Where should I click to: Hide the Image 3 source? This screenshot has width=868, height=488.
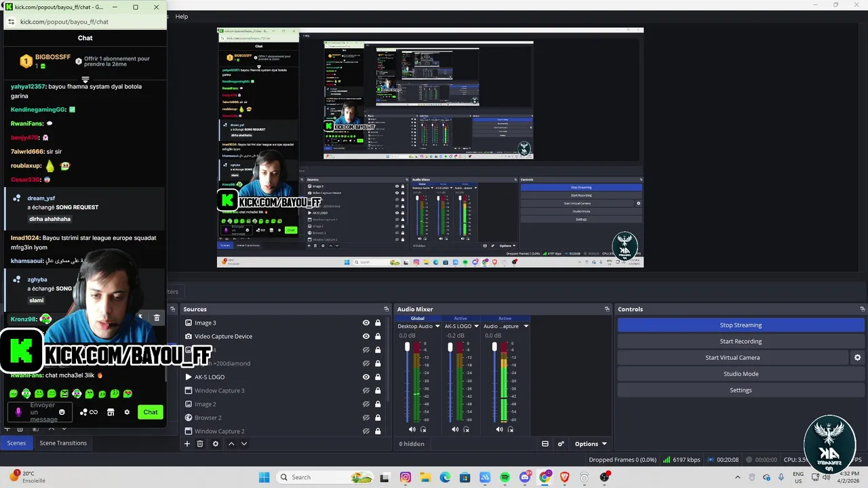tap(366, 323)
